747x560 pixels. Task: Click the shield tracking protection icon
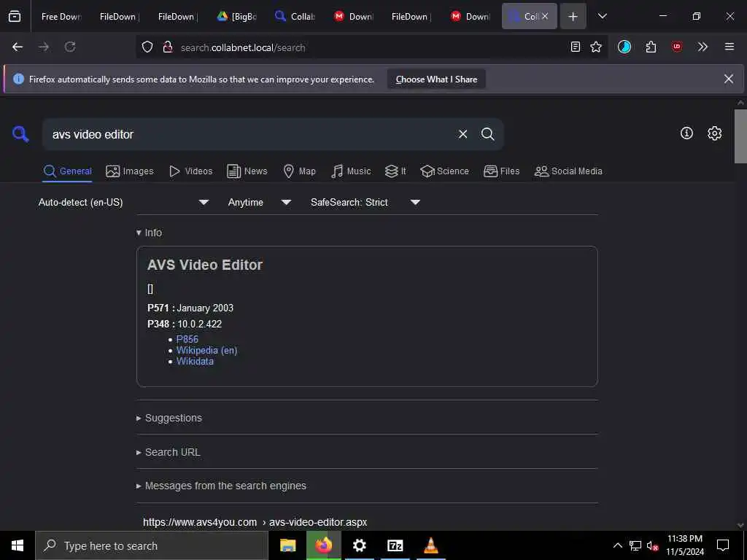tap(147, 47)
